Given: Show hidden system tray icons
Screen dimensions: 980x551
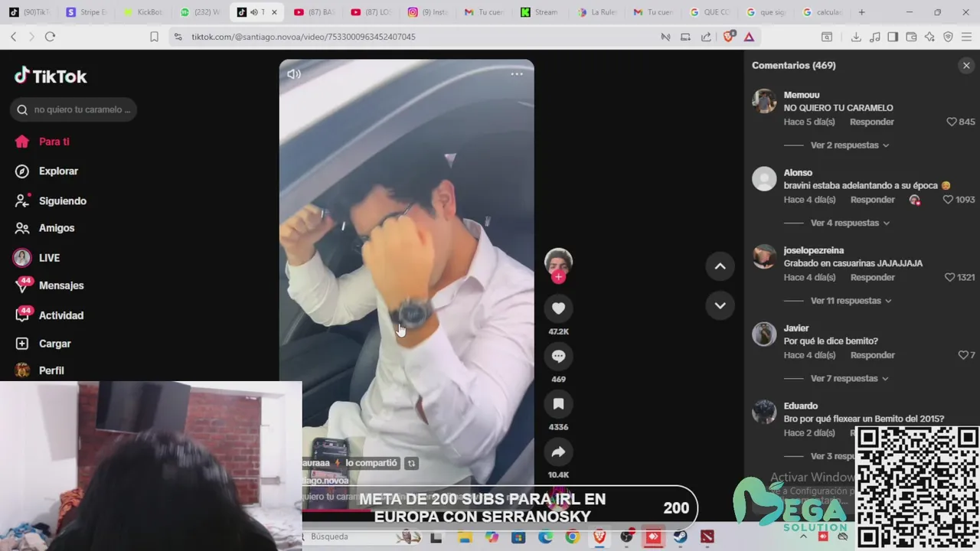Looking at the screenshot, I should (x=803, y=537).
